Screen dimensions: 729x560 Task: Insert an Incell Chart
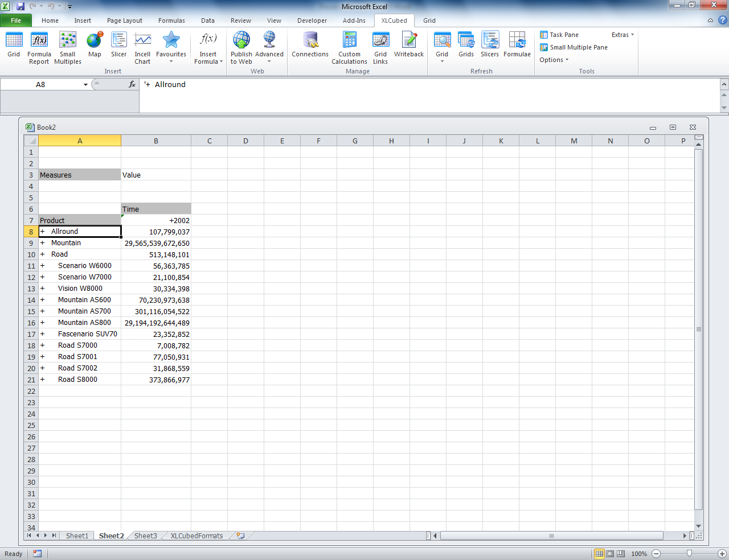[142, 48]
